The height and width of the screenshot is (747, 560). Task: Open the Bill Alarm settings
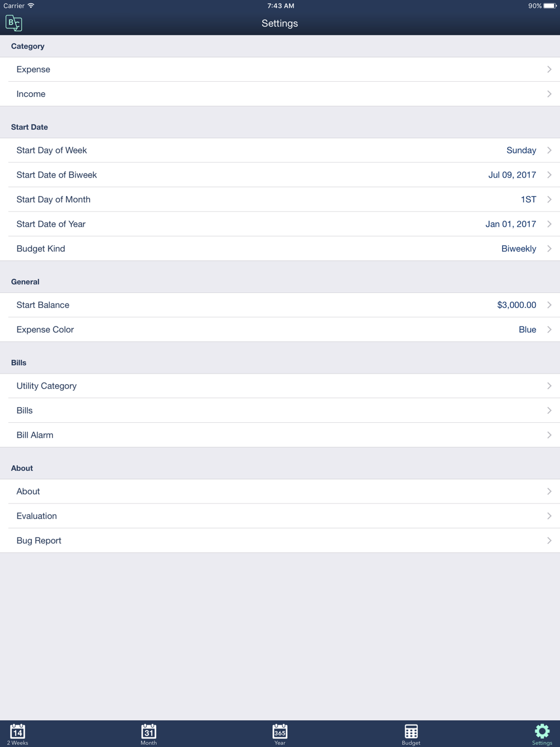(x=280, y=435)
